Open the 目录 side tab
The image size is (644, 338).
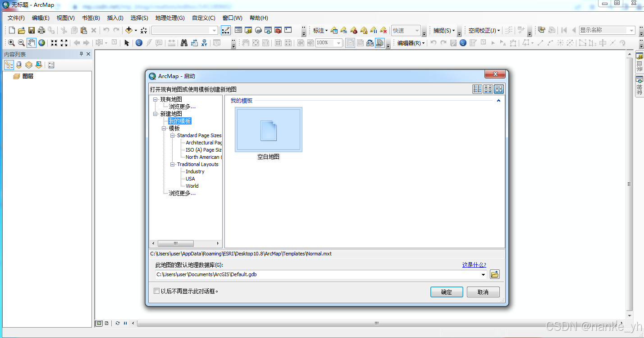point(639,62)
